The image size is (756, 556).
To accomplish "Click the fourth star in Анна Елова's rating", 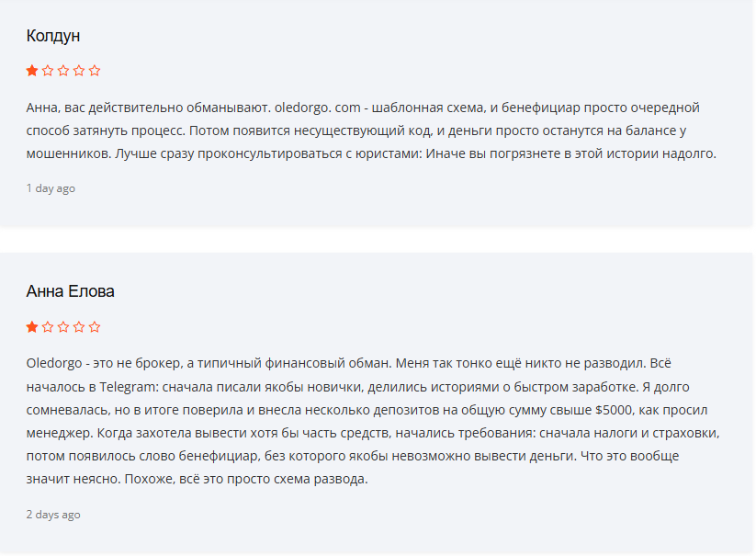I will tap(79, 327).
